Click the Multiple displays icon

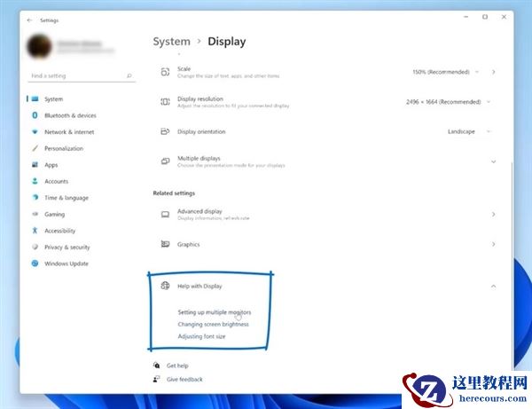[x=165, y=161]
